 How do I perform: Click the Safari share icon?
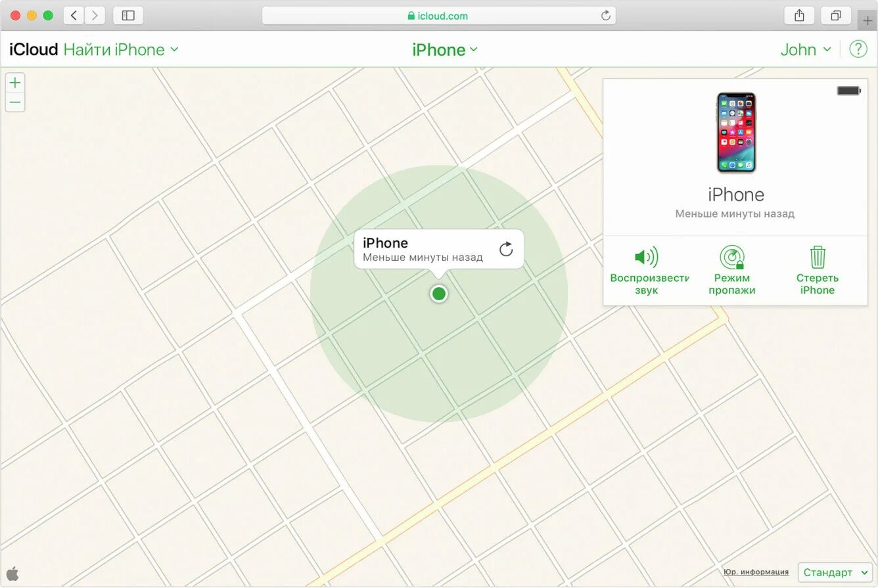(x=799, y=15)
